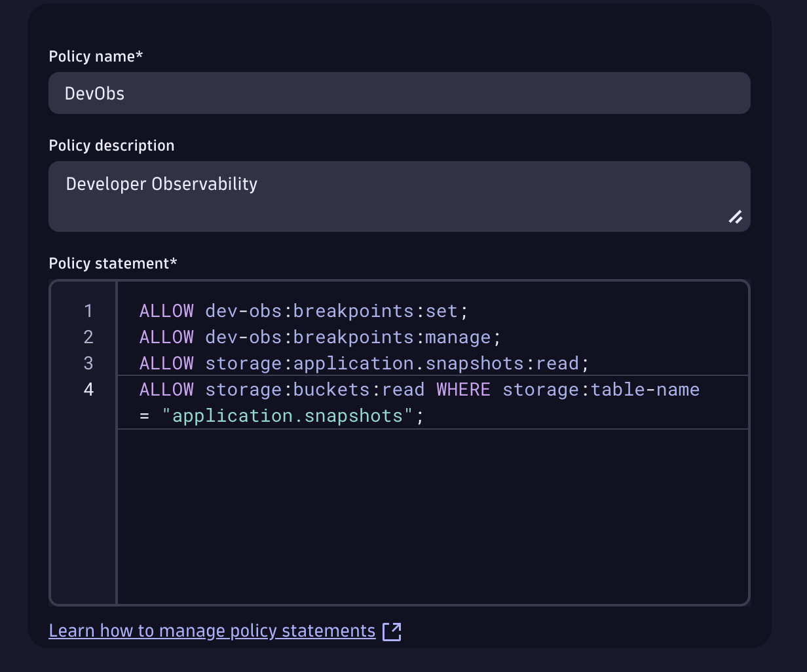Image resolution: width=807 pixels, height=672 pixels.
Task: Select line number 1 in the gutter
Action: pos(88,311)
